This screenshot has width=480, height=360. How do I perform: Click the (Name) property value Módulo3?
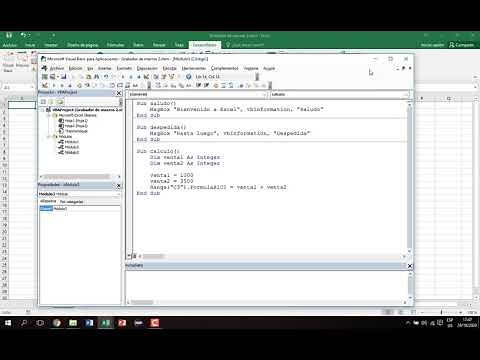(x=87, y=208)
